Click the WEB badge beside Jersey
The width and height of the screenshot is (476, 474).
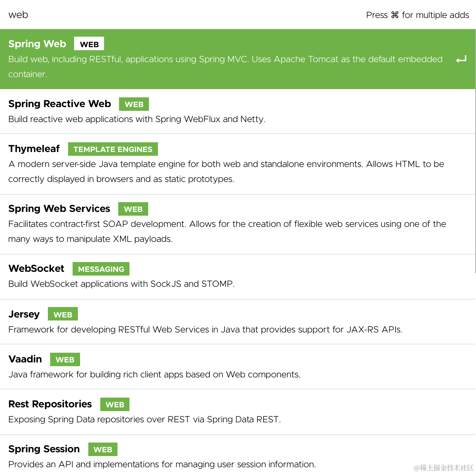click(x=62, y=314)
